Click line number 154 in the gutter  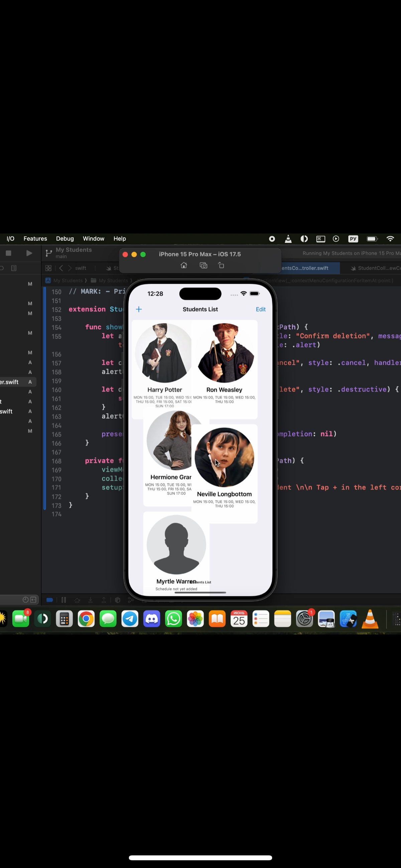tap(56, 327)
